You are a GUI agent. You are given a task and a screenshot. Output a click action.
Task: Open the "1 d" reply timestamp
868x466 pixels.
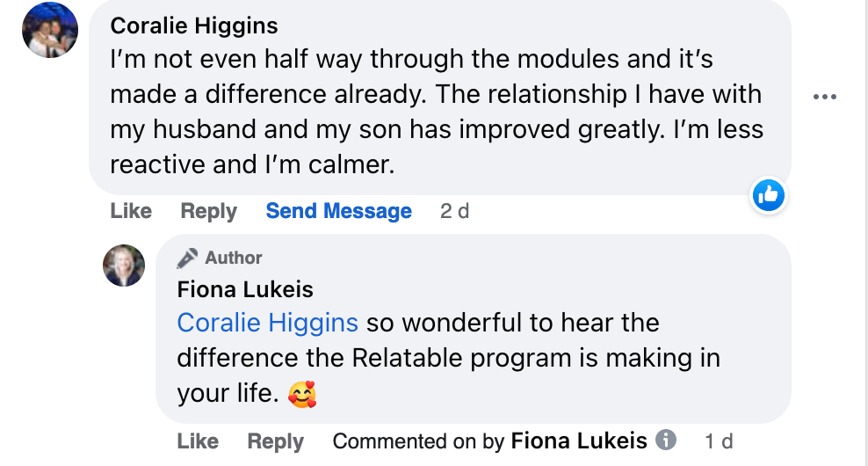click(x=718, y=441)
